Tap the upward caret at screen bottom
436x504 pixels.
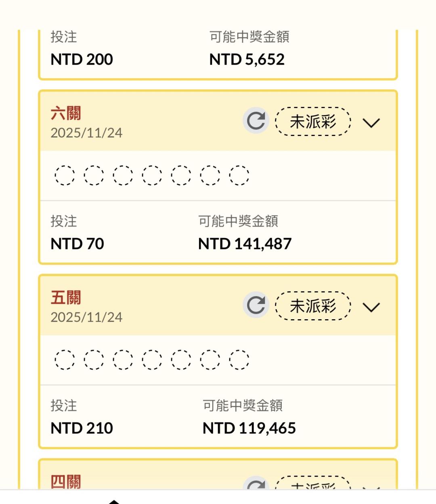tap(114, 502)
